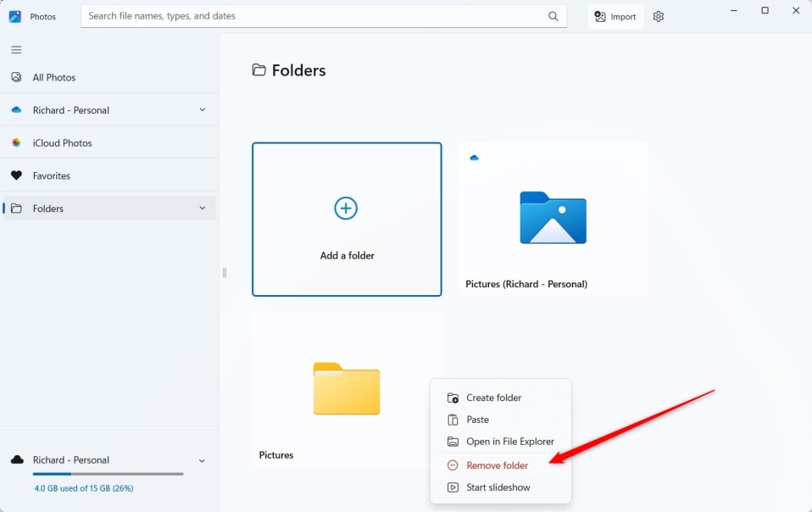Click the Start slideshow play icon

453,487
